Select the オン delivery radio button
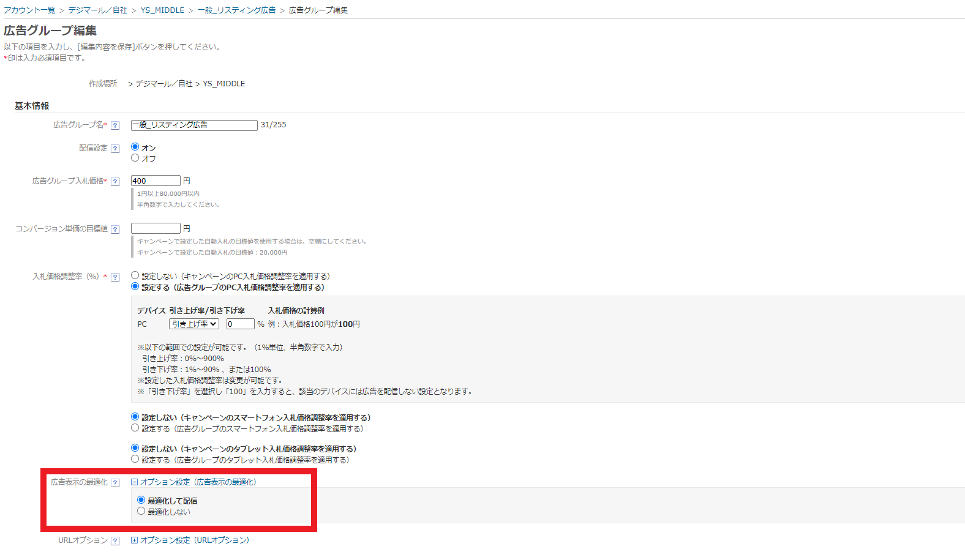The height and width of the screenshot is (560, 965). [x=135, y=147]
